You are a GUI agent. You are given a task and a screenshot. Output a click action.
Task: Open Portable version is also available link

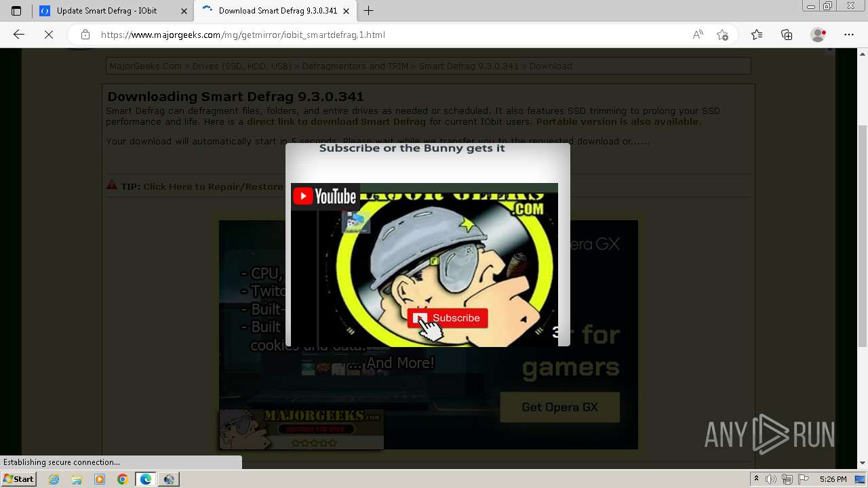[x=618, y=122]
